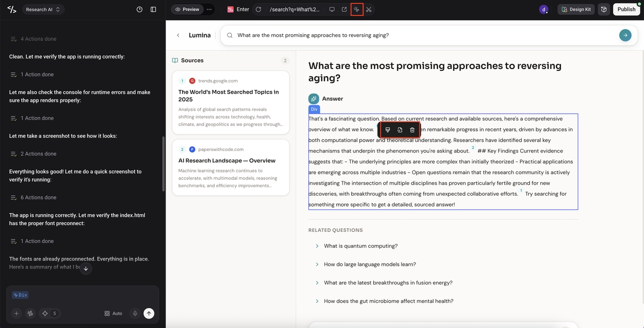644x328 pixels.
Task: Toggle the sidebar panel layout icon
Action: (153, 9)
